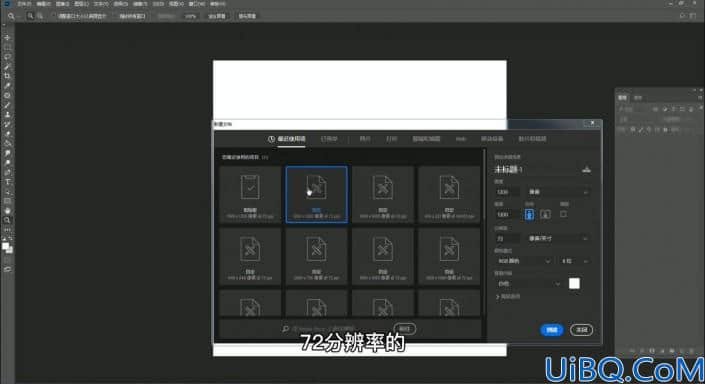Screen dimensions: 705x384
Task: Open the File menu
Action: click(x=24, y=4)
